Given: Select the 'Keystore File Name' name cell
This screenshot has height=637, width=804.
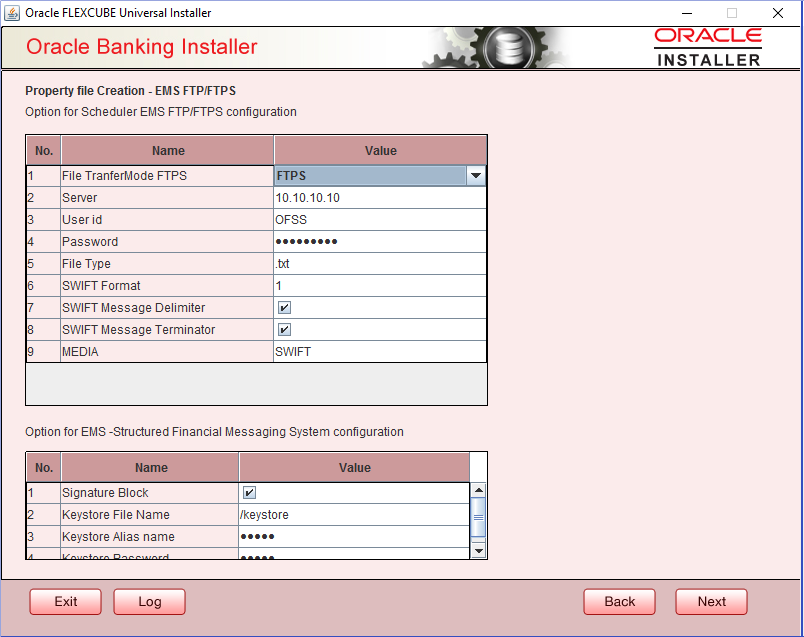Looking at the screenshot, I should [150, 515].
